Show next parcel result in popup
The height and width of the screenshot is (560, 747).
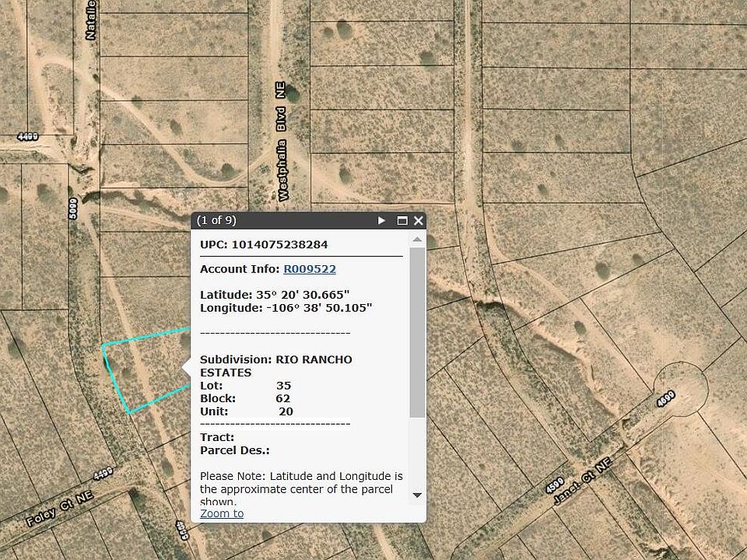pyautogui.click(x=381, y=220)
